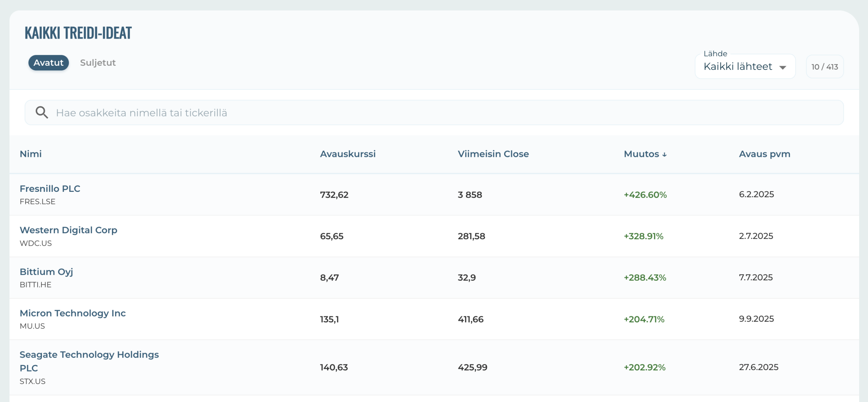The image size is (868, 402).
Task: Click the 10 / 413 counter badge
Action: tap(824, 67)
